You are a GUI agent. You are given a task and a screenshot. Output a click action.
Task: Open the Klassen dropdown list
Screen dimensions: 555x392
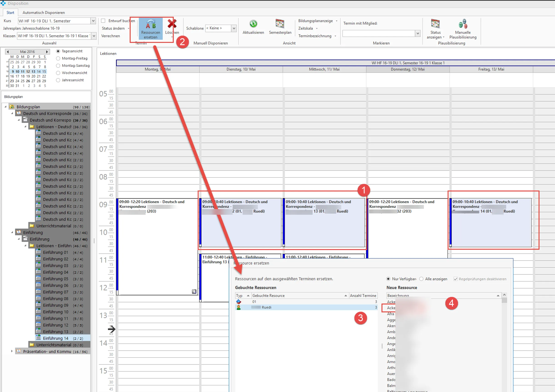[94, 36]
